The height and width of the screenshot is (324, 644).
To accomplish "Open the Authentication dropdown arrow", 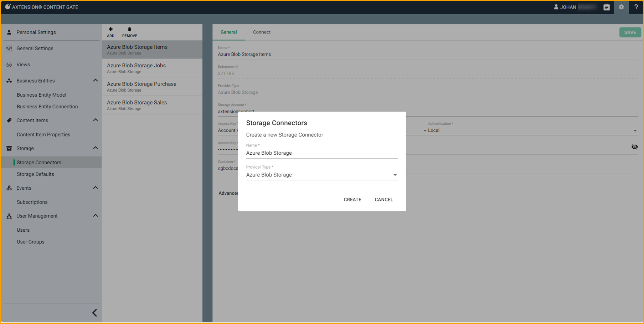I will 635,130.
